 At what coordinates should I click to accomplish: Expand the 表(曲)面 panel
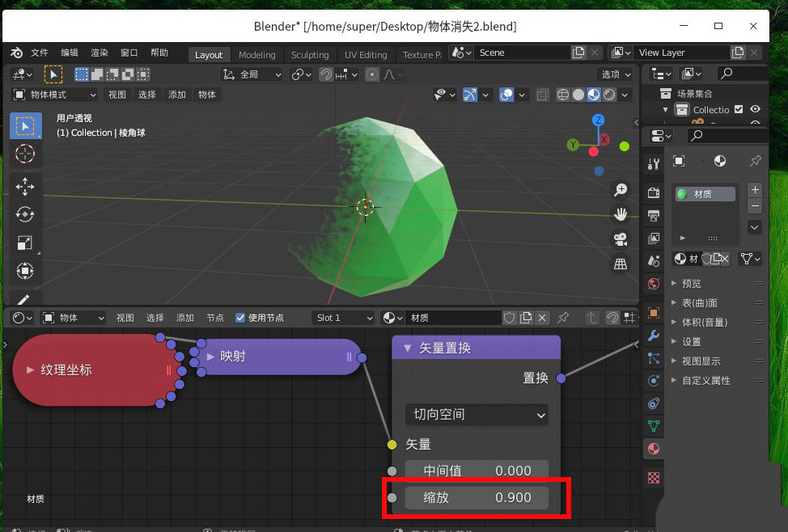699,303
